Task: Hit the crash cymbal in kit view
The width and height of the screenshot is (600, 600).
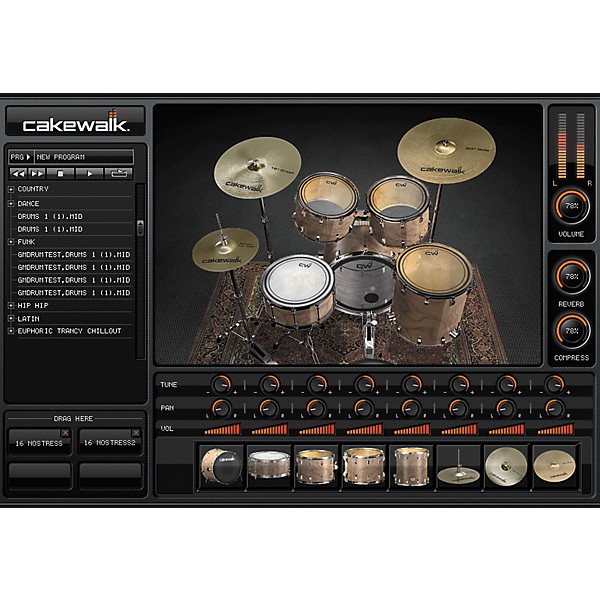Action: pos(257,168)
